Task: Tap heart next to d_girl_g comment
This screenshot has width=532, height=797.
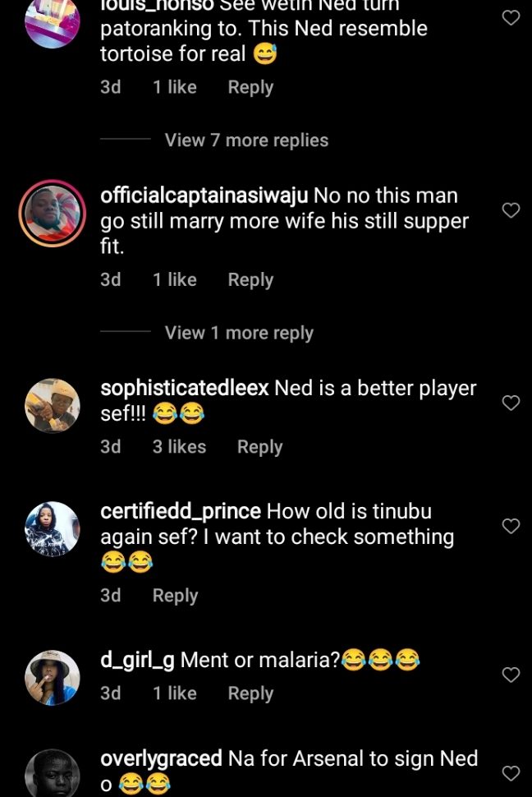Action: coord(511,675)
